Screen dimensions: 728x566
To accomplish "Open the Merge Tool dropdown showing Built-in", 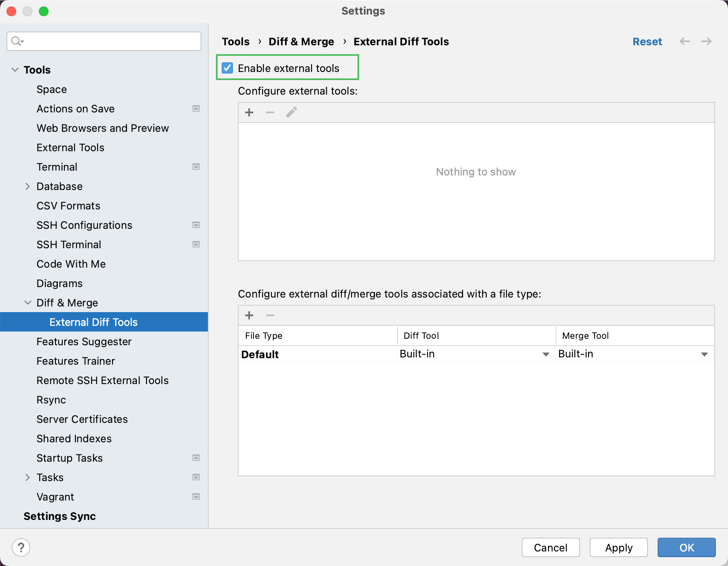I will pyautogui.click(x=705, y=354).
